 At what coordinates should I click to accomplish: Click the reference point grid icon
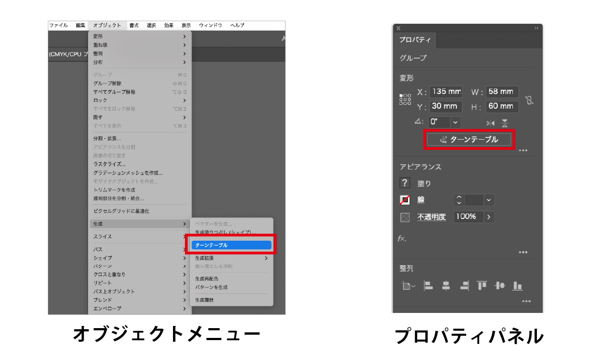pos(405,99)
